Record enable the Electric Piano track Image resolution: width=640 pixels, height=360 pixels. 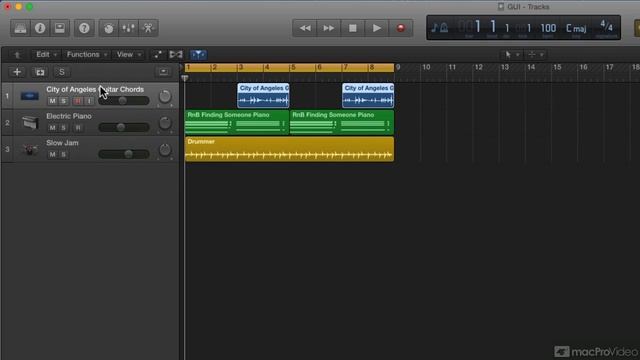[x=78, y=128]
